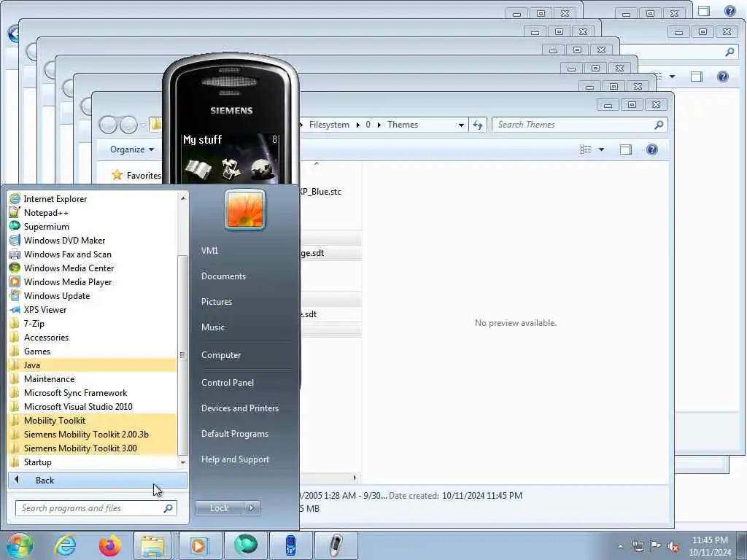Open VM1 user folder link
Viewport: 747px width, 560px height.
[x=209, y=251]
